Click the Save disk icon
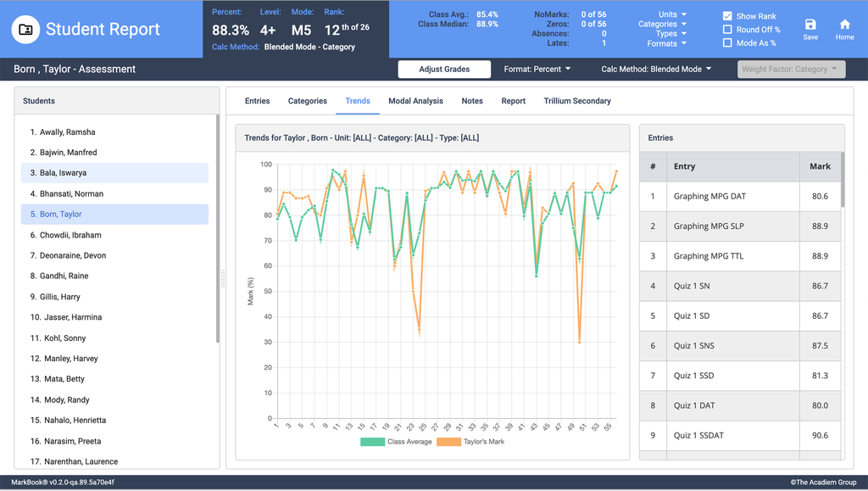 [x=810, y=25]
